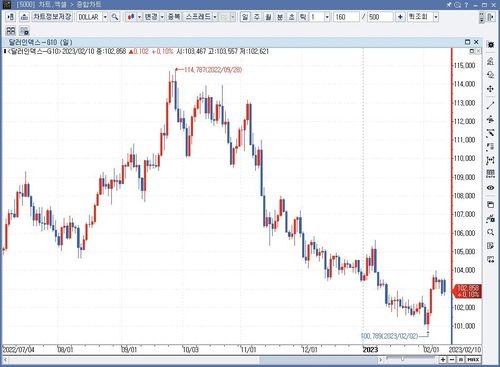Select the daily (일) period toggle

[245, 17]
